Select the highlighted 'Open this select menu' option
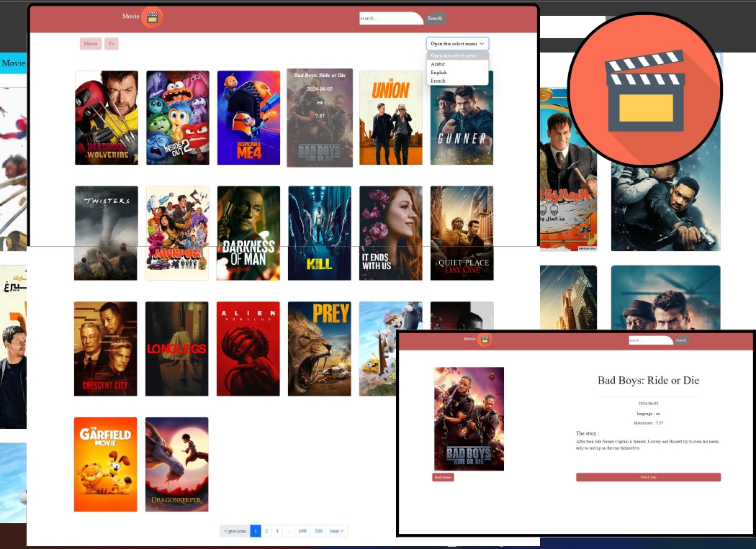Image resolution: width=756 pixels, height=549 pixels. click(457, 56)
